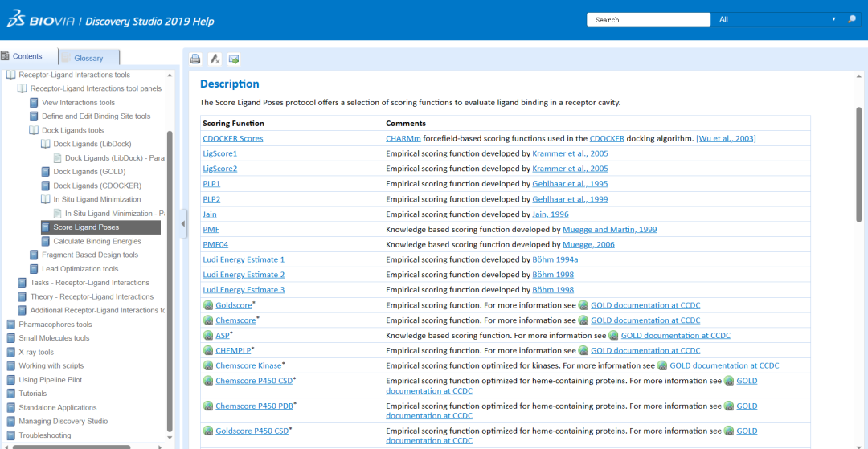
Task: Click into the Search input field
Action: pos(649,19)
